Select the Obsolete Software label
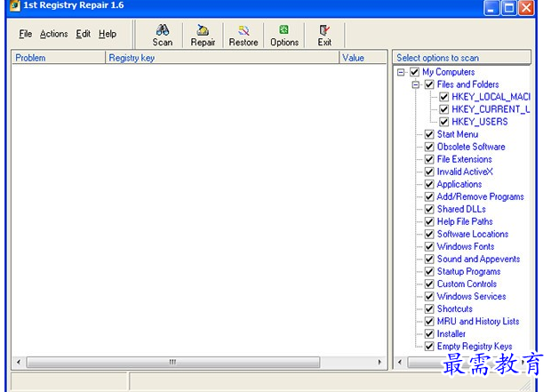This screenshot has height=392, width=551. (471, 147)
